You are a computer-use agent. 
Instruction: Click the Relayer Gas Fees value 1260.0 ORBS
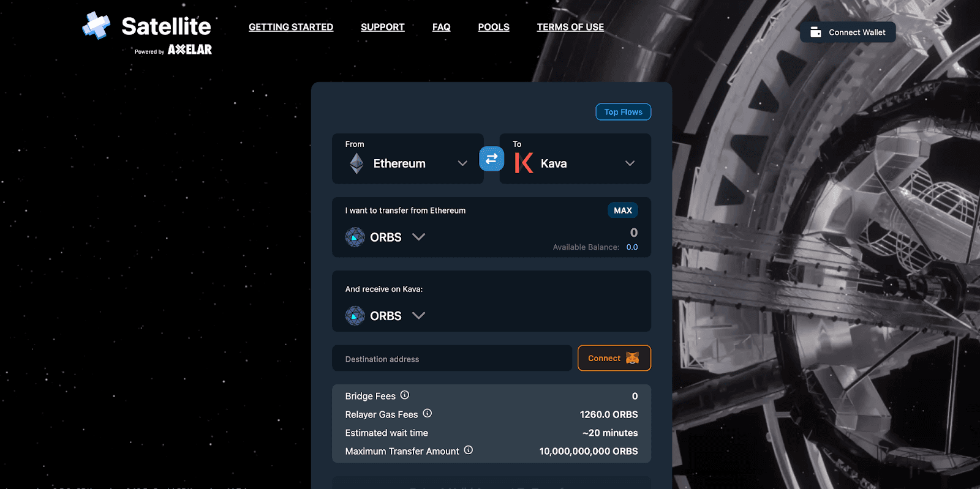click(609, 414)
